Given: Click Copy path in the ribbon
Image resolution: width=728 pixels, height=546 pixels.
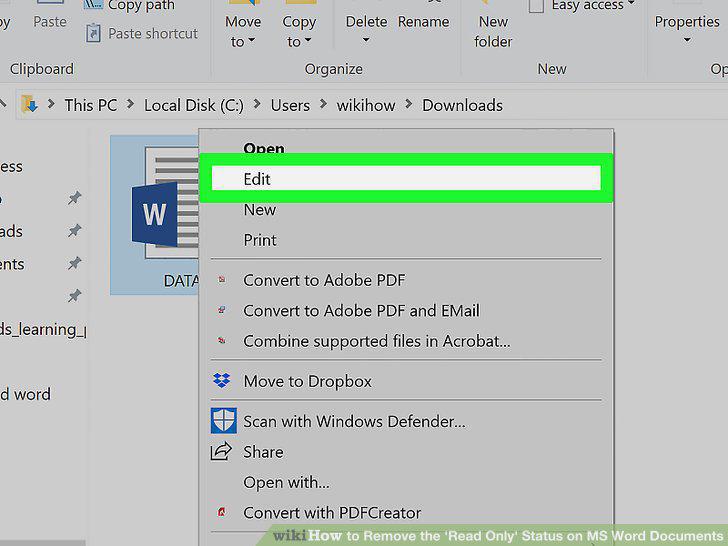Looking at the screenshot, I should [141, 6].
